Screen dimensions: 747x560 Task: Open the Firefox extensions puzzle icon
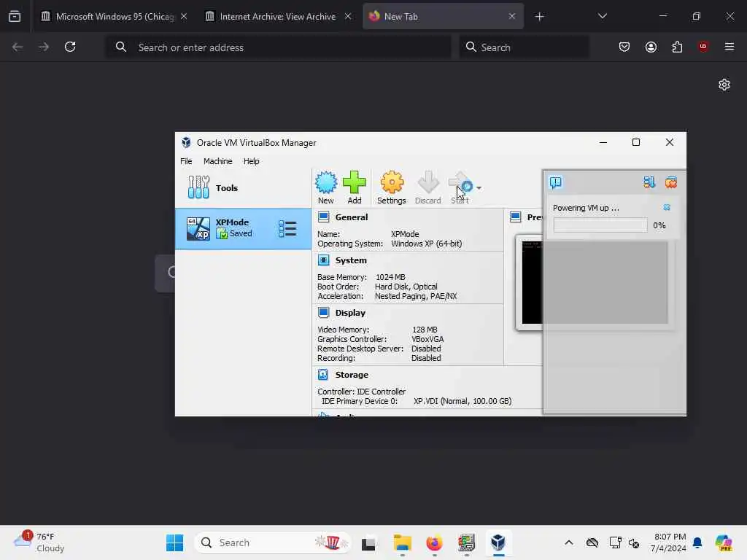(x=677, y=47)
